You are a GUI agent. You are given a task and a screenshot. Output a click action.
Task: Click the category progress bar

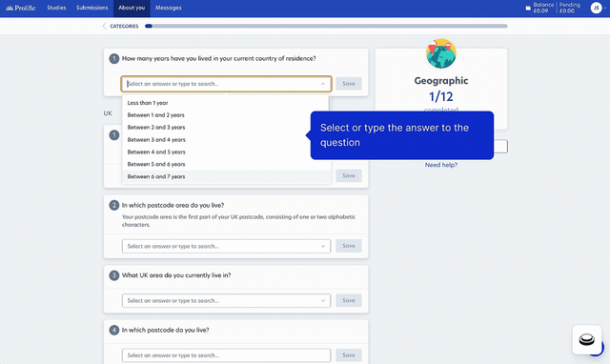(326, 26)
